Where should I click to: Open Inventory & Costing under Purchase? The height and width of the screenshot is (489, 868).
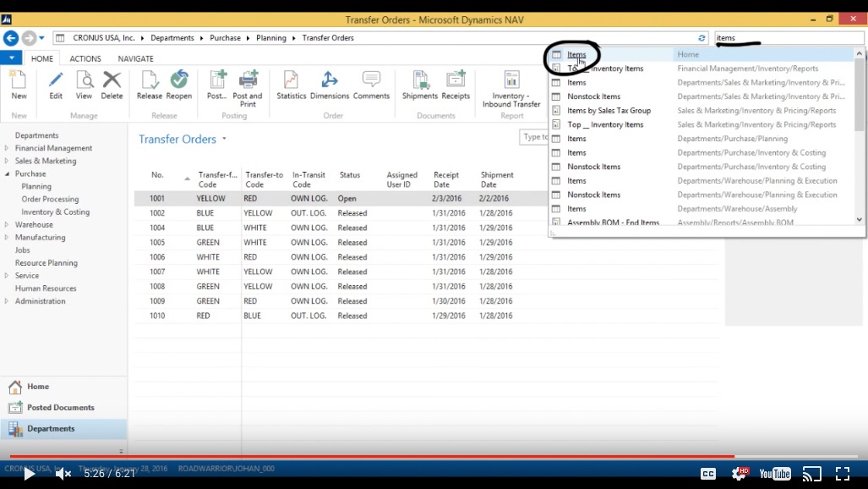click(55, 212)
